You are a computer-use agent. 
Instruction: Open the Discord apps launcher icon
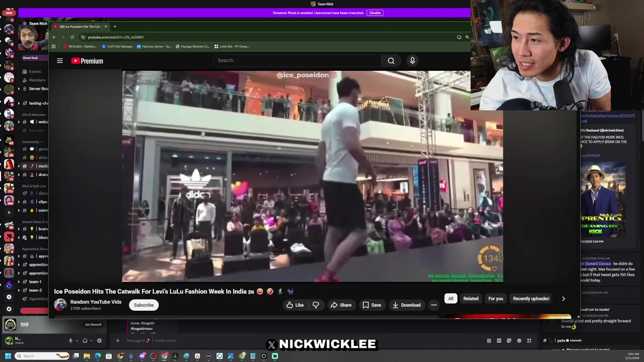[x=529, y=340]
